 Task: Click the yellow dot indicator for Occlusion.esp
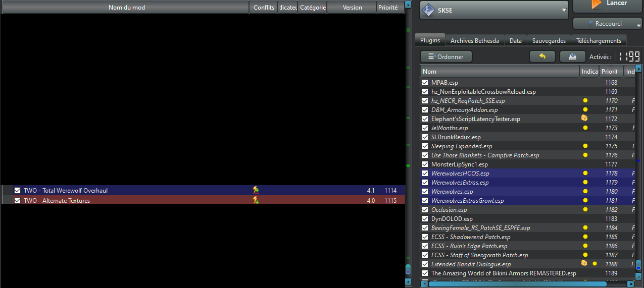click(585, 210)
